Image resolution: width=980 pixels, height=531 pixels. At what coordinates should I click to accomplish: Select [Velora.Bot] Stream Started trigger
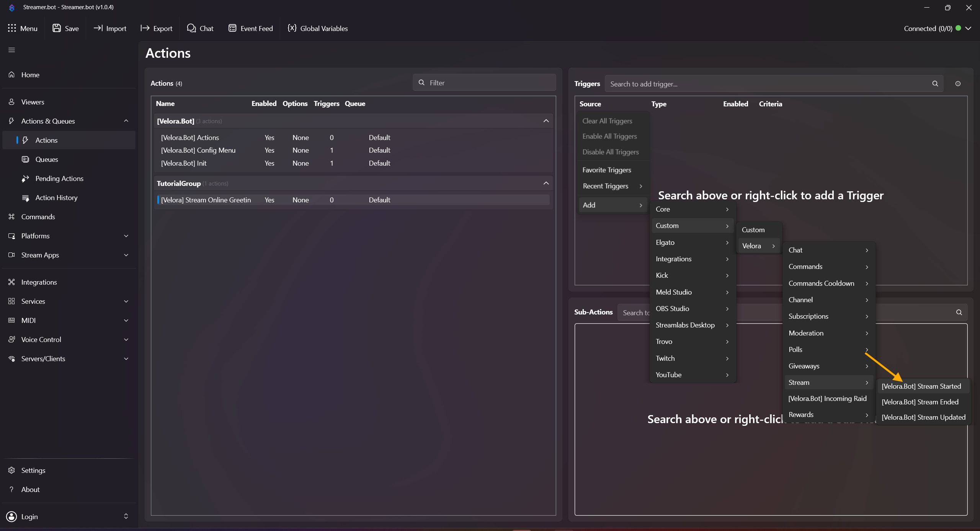921,386
